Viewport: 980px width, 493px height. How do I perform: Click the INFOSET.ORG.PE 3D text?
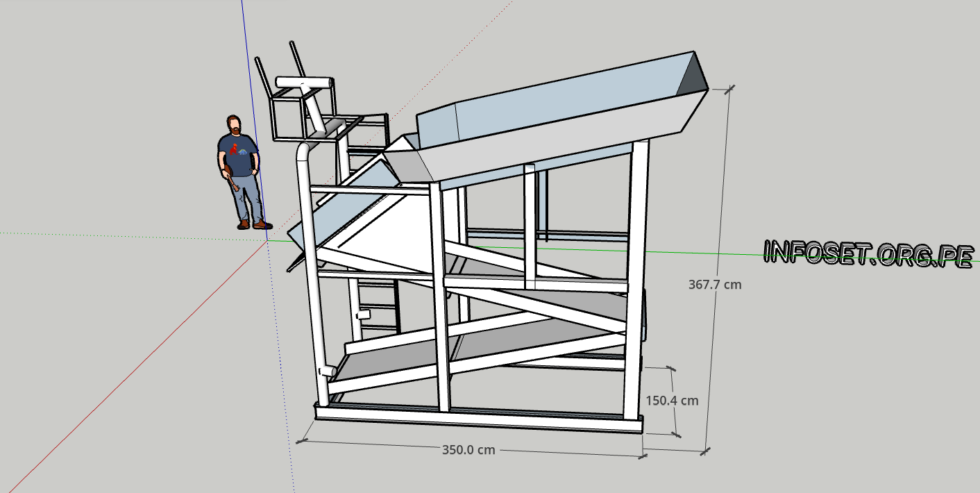[868, 253]
